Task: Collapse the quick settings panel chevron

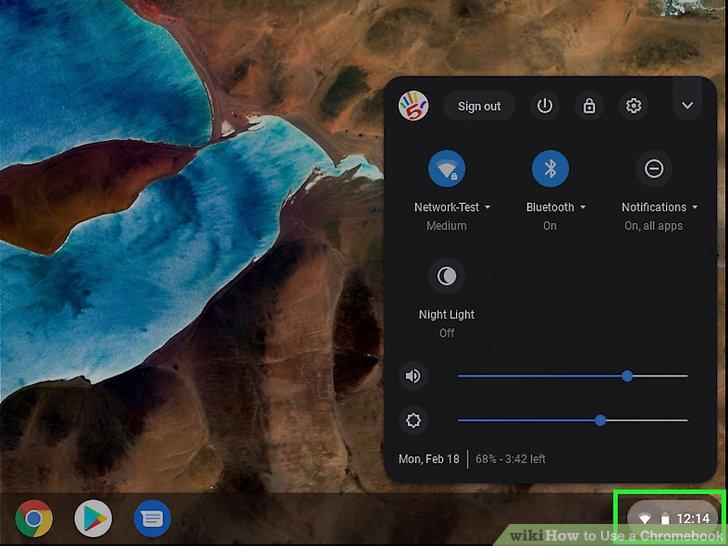Action: point(687,105)
